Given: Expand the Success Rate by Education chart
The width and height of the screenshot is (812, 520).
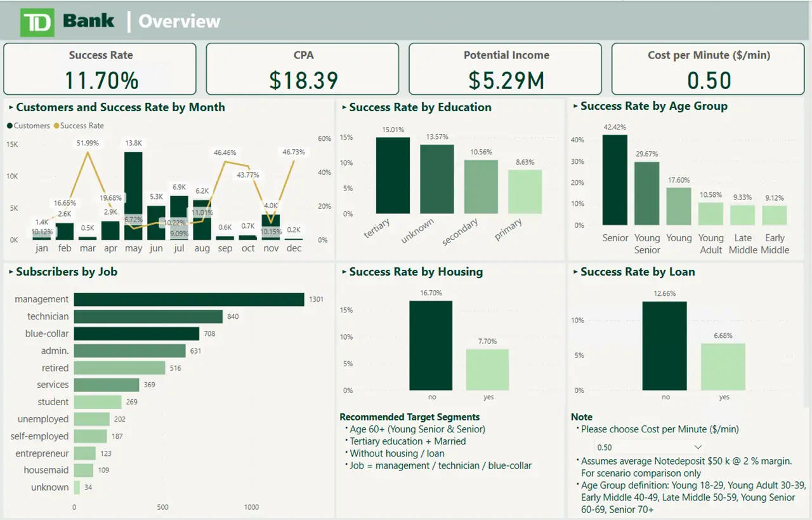Looking at the screenshot, I should (x=344, y=107).
